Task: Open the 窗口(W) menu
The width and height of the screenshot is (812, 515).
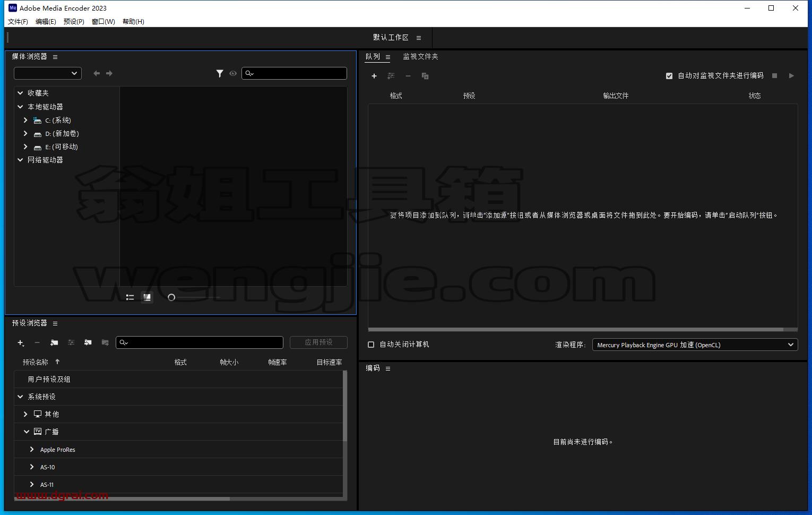Action: coord(103,22)
